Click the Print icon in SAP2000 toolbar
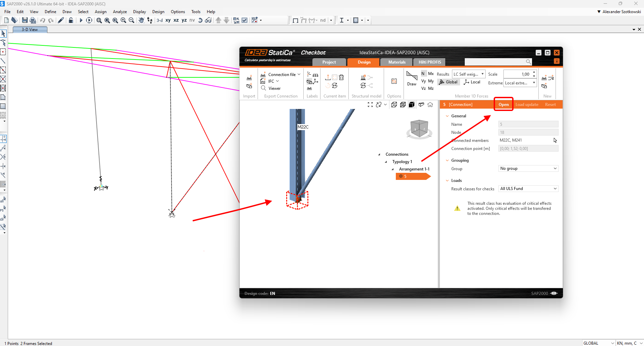 (33, 20)
